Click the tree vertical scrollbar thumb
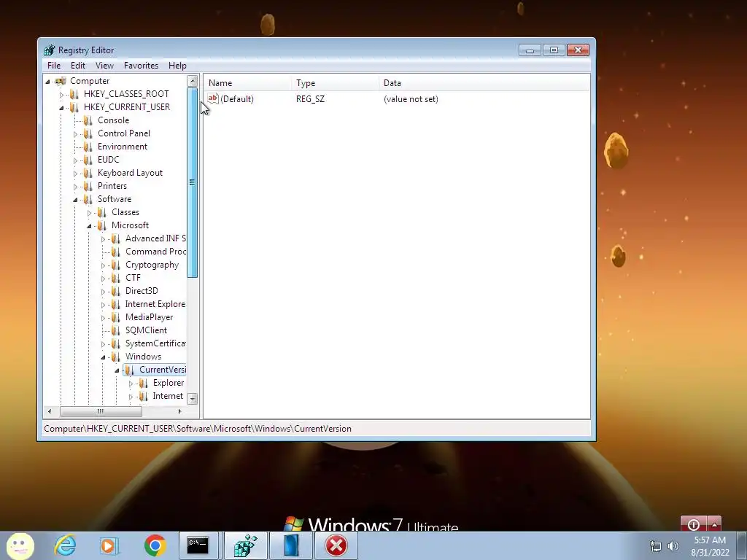 pyautogui.click(x=193, y=182)
